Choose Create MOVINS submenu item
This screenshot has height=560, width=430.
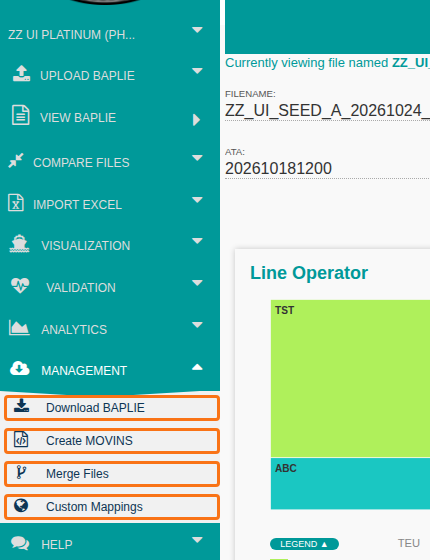click(112, 441)
